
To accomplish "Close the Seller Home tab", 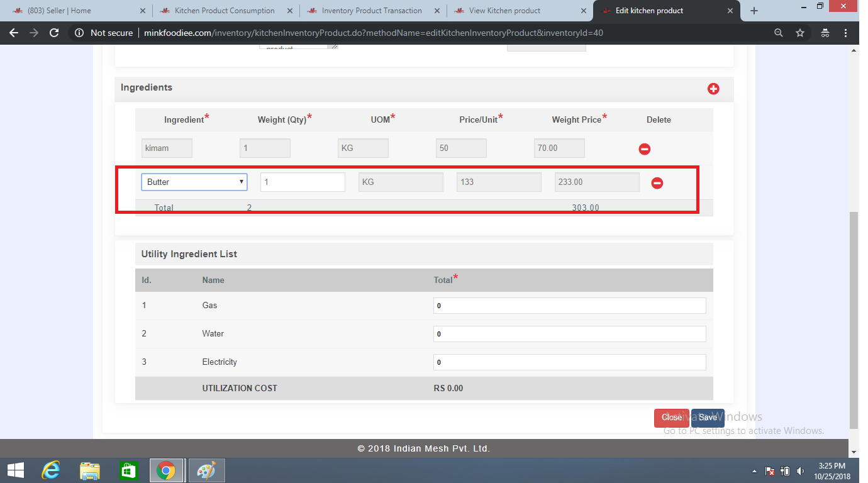I will [x=142, y=11].
